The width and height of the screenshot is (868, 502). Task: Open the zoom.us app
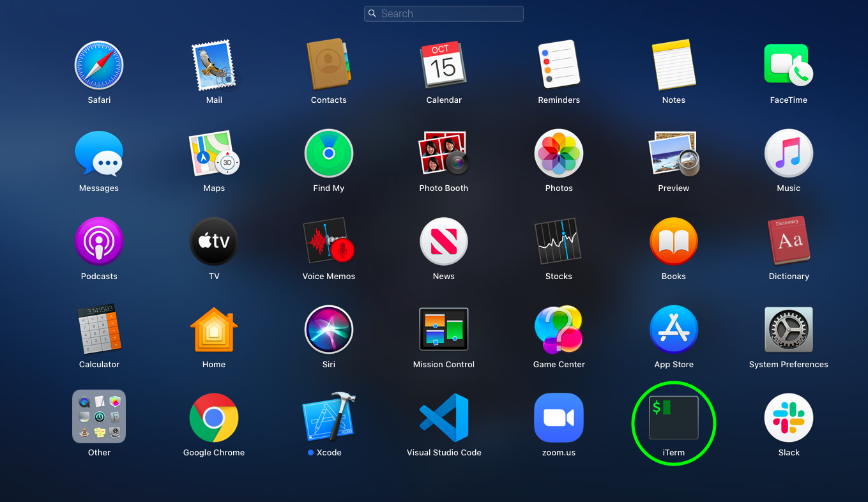click(559, 418)
